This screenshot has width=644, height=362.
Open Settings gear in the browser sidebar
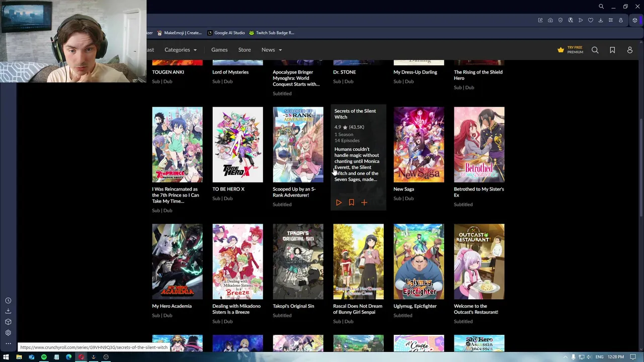pyautogui.click(x=8, y=333)
